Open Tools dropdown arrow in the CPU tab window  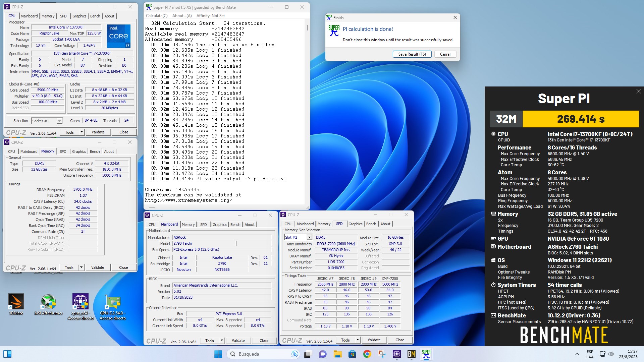pos(81,132)
